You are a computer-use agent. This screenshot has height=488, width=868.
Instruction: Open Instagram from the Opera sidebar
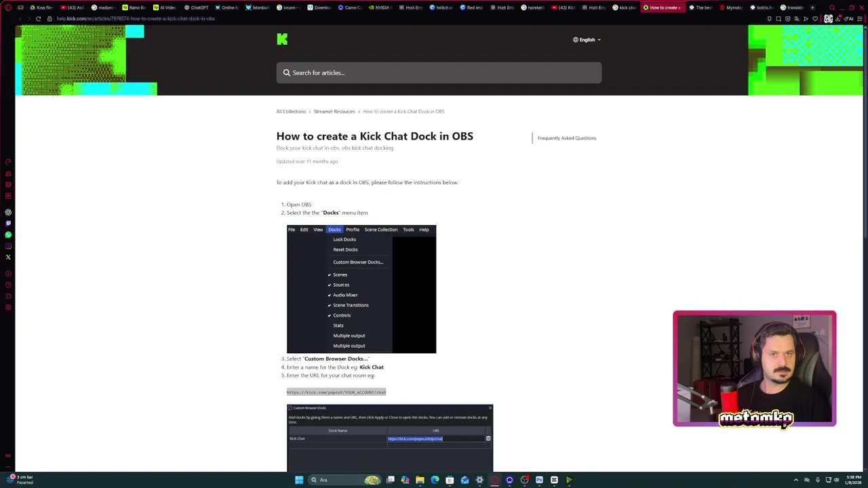tap(8, 245)
